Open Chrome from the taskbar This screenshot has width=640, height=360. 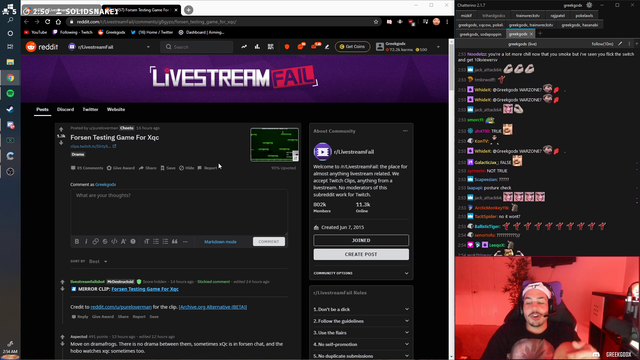pyautogui.click(x=10, y=78)
